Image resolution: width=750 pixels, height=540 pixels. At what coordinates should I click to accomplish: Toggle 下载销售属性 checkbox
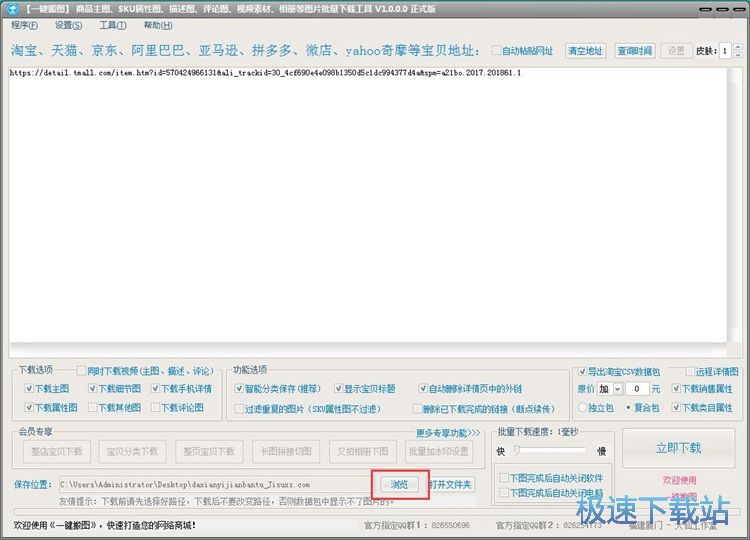pos(676,389)
